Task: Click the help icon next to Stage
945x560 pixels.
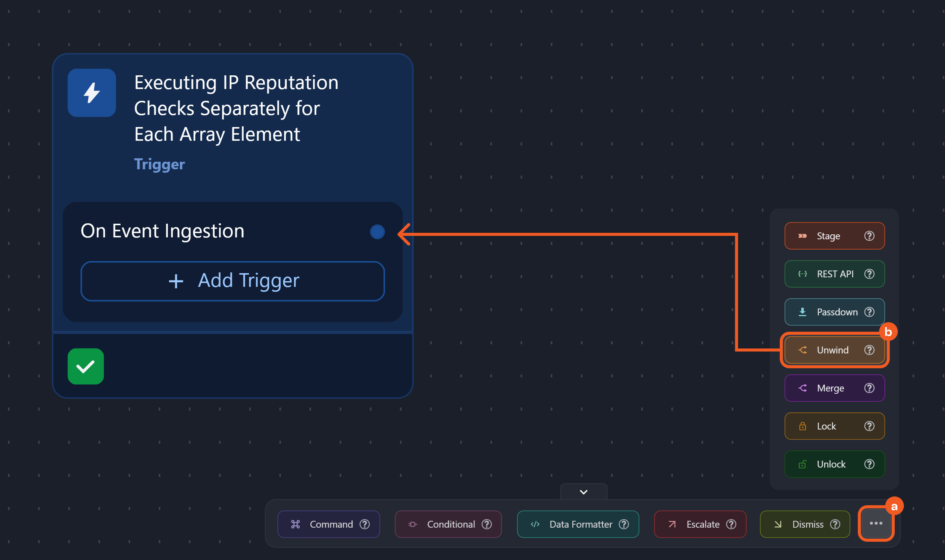Action: click(x=869, y=236)
